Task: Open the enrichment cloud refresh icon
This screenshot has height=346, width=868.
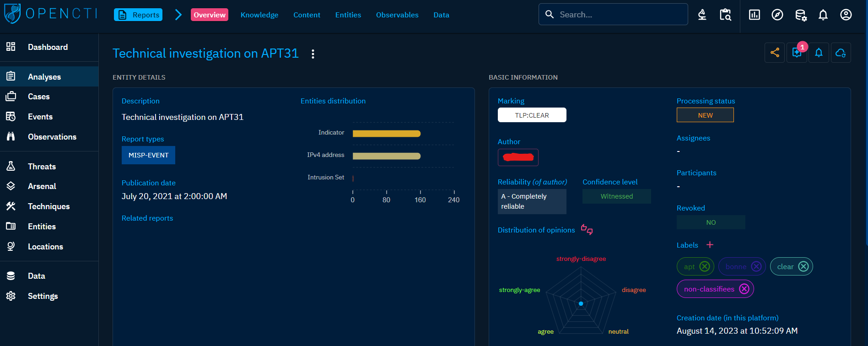Action: tap(841, 53)
